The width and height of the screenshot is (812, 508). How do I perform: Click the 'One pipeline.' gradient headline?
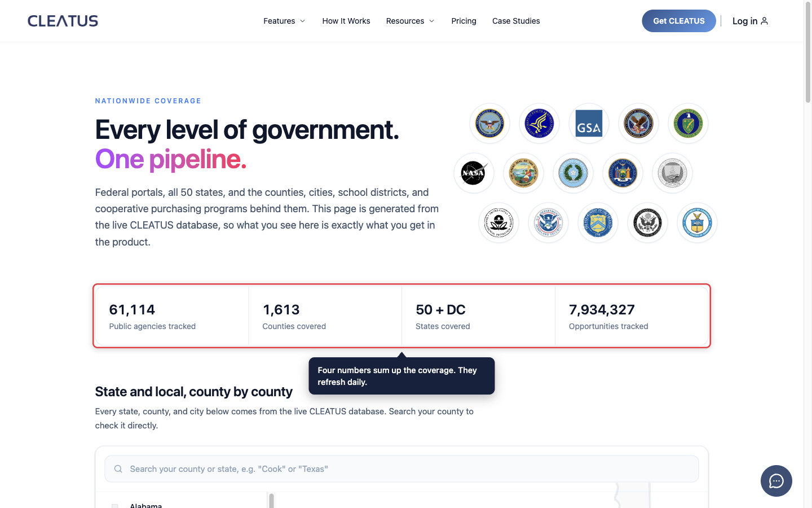coord(171,159)
